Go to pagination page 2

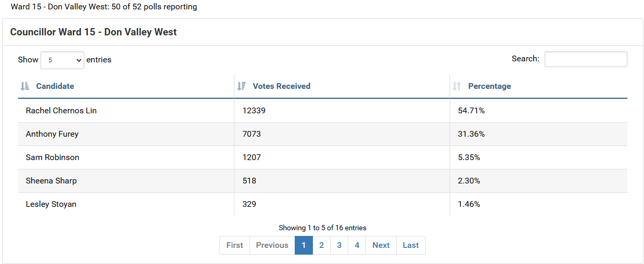click(321, 245)
